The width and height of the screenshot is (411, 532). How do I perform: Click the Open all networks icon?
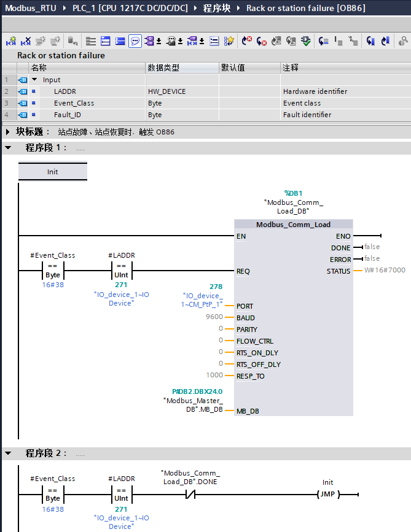pos(90,41)
